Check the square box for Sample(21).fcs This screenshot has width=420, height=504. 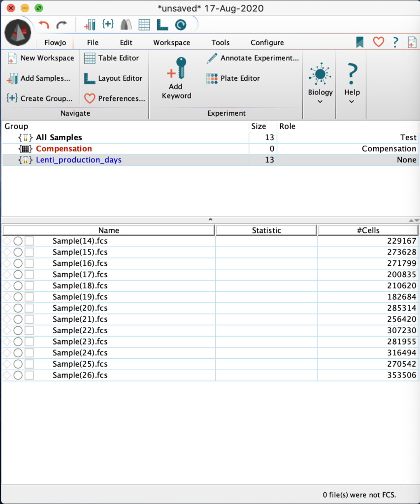point(29,319)
